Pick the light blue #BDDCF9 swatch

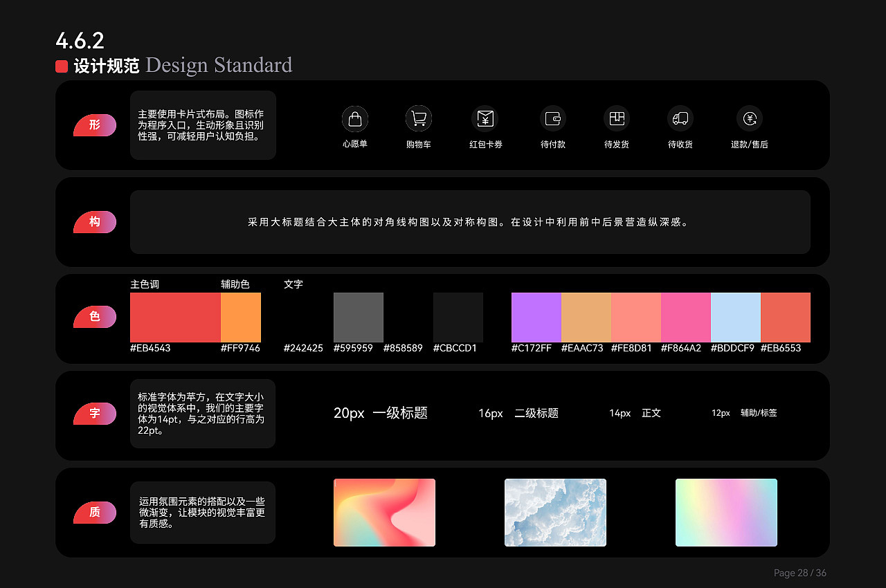tap(736, 318)
